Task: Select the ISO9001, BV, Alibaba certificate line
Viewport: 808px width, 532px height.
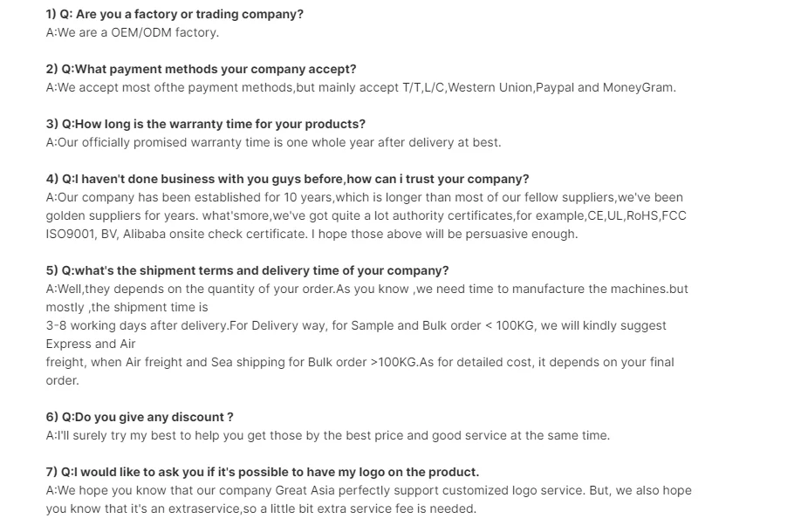Action: (312, 234)
